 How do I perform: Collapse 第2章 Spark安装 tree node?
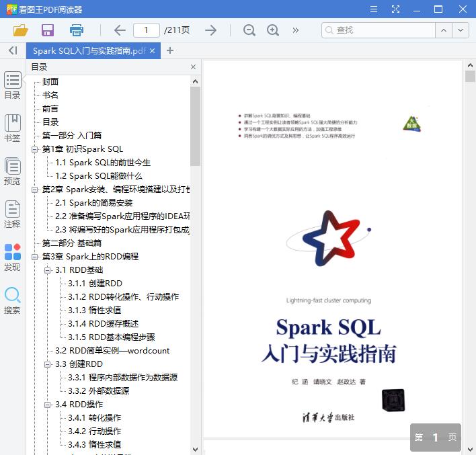[34, 190]
